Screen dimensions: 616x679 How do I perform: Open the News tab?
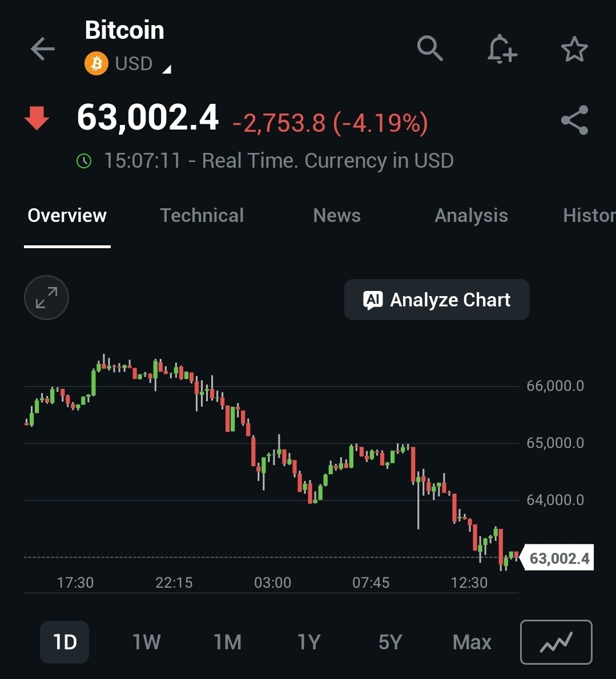337,216
